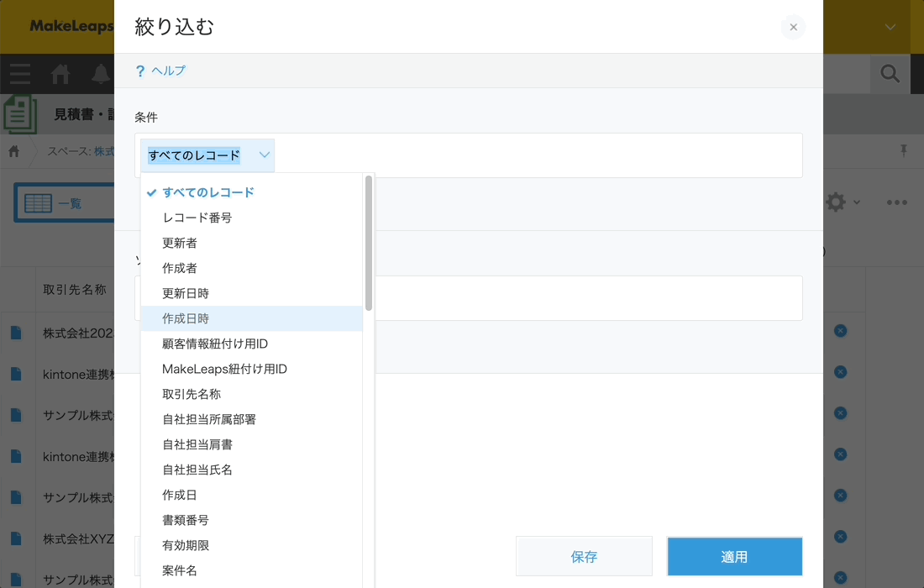Open record details icon for 株式会社XYZ
Screen dimensions: 924x588
[16, 538]
